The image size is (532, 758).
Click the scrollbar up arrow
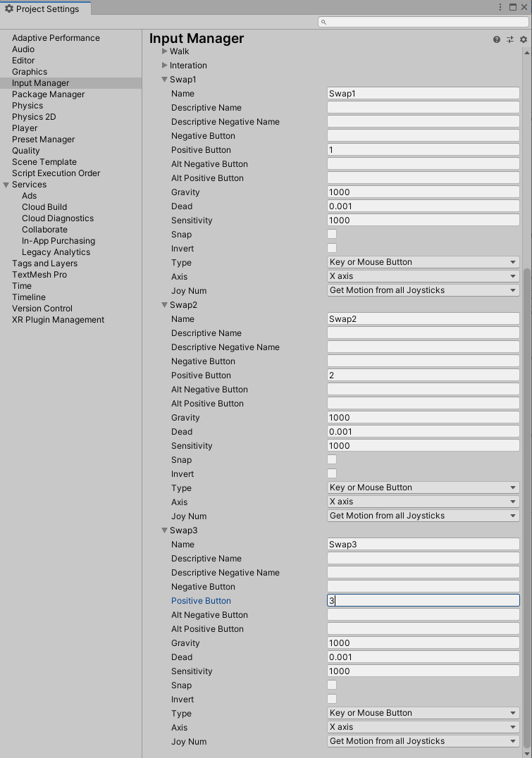click(526, 52)
